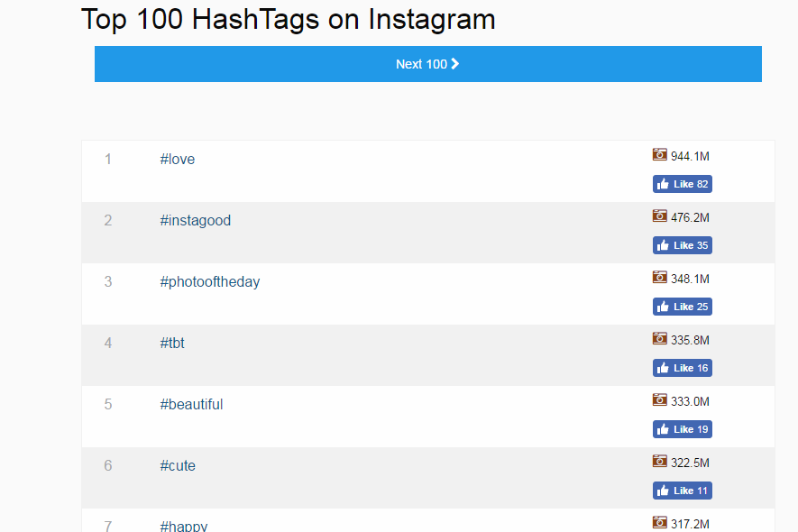Like the #love hashtag on Facebook
798x532 pixels.
(x=683, y=184)
